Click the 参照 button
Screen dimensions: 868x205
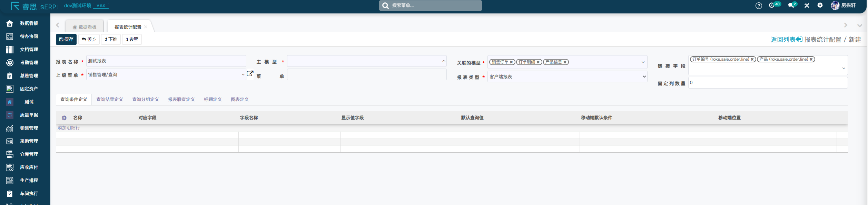(132, 39)
